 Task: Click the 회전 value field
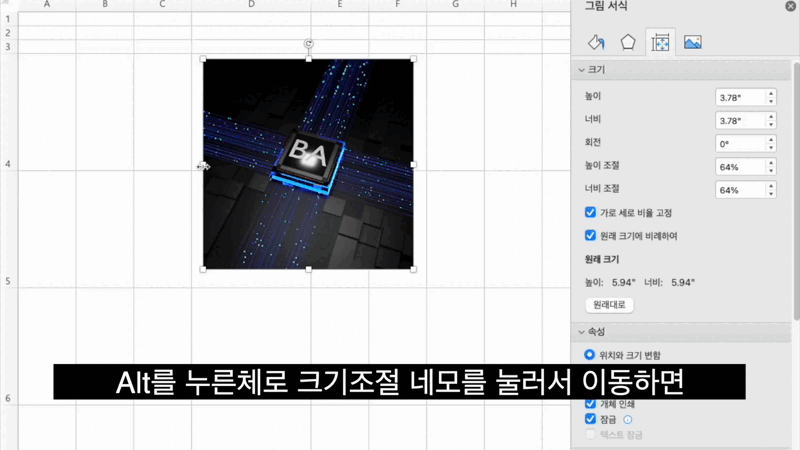coord(740,144)
